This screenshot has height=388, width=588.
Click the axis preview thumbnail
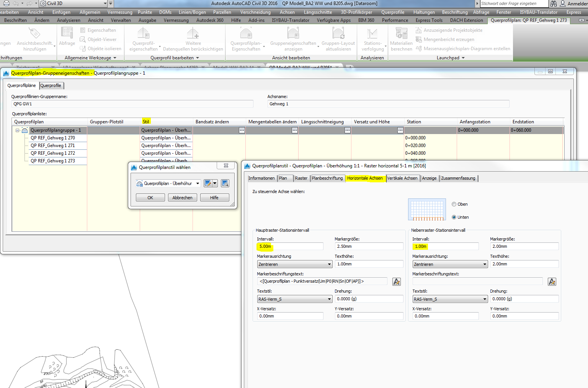[x=427, y=209]
